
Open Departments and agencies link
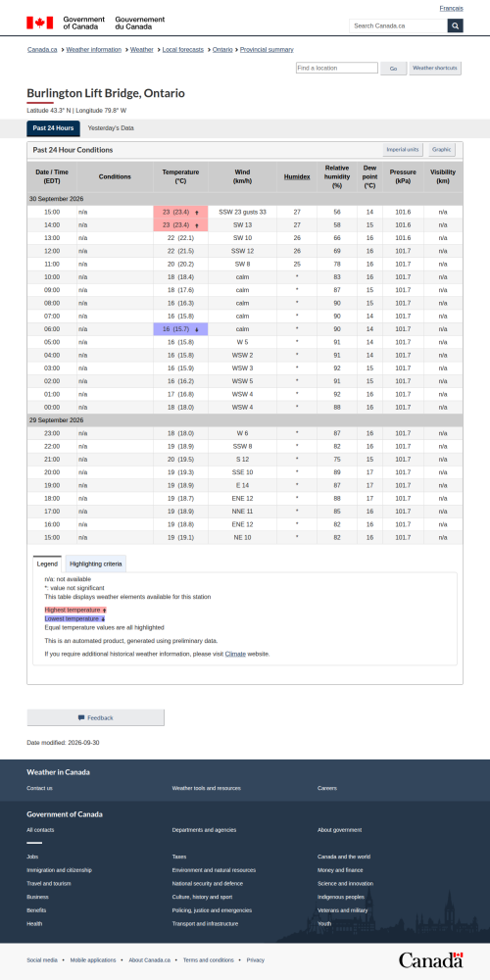[x=205, y=830]
